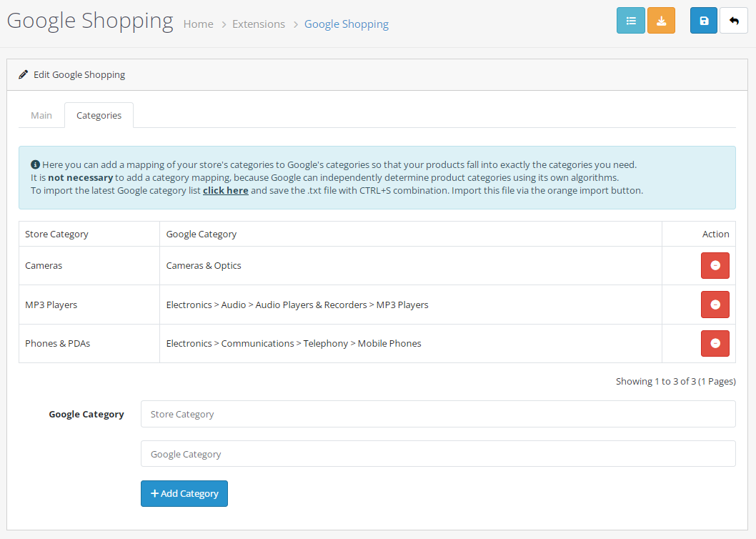Click the blue save floppy icon button
The width and height of the screenshot is (756, 539).
(x=704, y=21)
